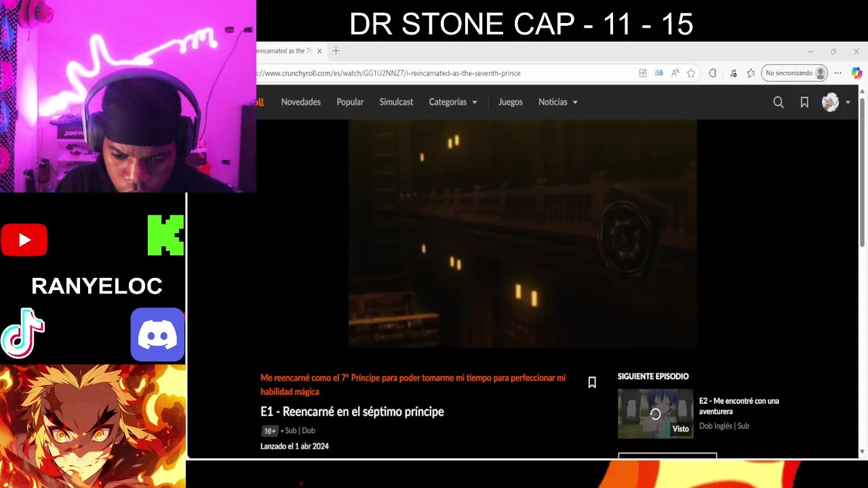868x488 pixels.
Task: Click the E1 - Reencarné en el séptimo príncipe title
Action: tap(352, 411)
